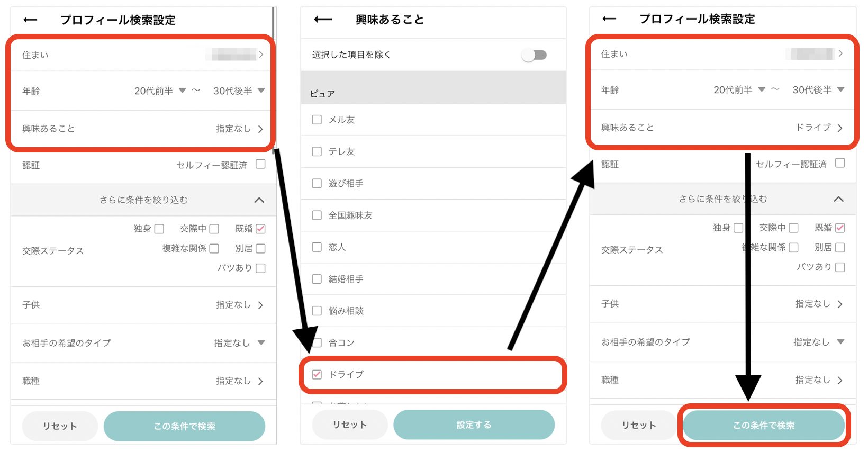Image resolution: width=868 pixels, height=451 pixels.
Task: Check the メル友 checkbox
Action: click(317, 120)
